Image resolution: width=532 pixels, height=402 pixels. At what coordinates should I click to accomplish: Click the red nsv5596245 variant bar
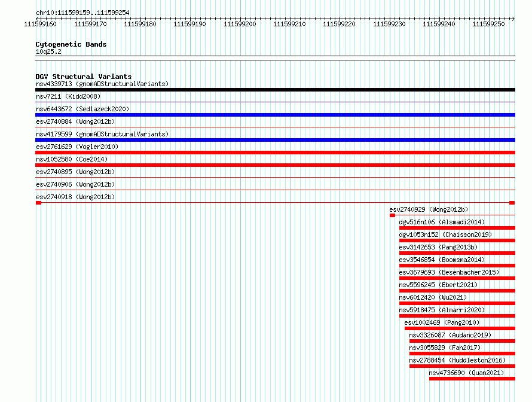coord(457,291)
